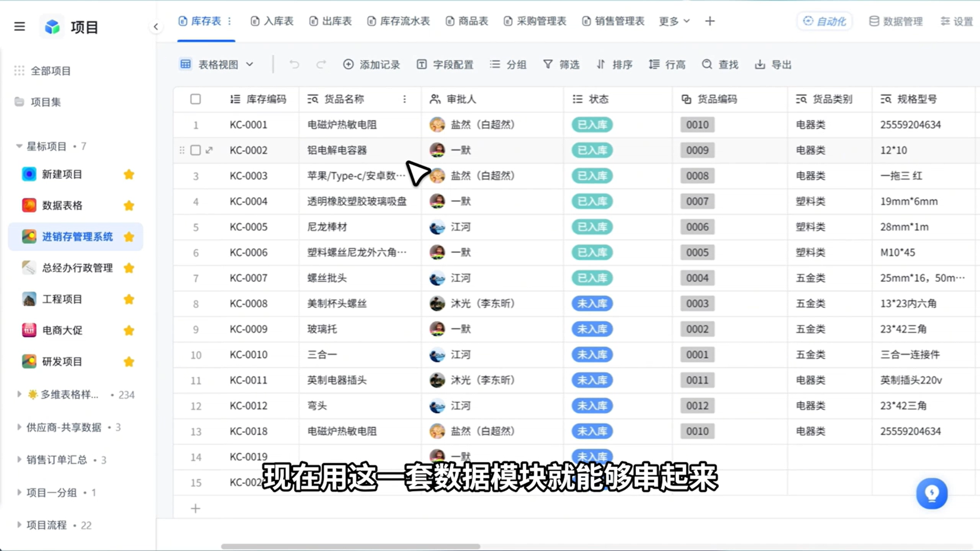Open 字段配置 field settings

click(x=445, y=64)
